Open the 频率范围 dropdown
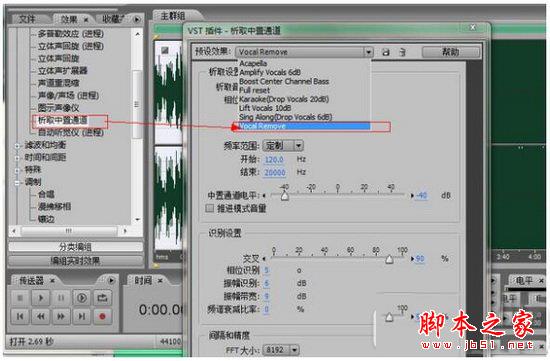The image size is (550, 361). click(x=283, y=146)
